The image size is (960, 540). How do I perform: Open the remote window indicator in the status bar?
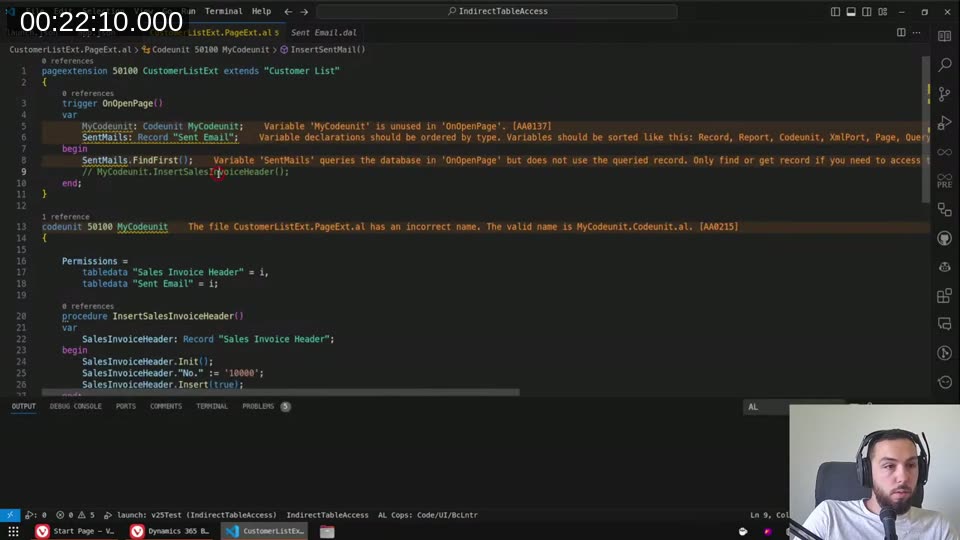[10, 515]
